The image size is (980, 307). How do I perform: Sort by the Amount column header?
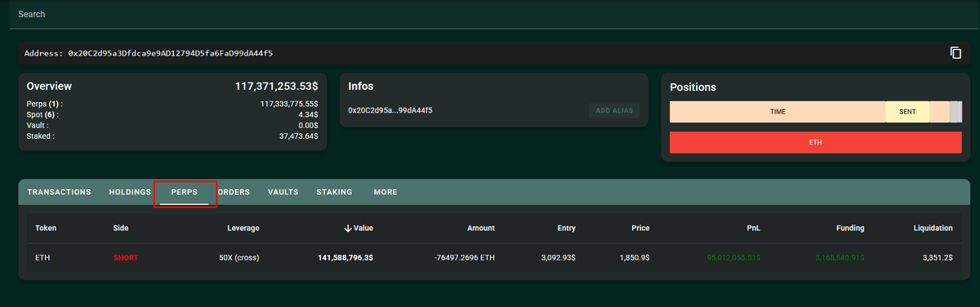pyautogui.click(x=480, y=228)
